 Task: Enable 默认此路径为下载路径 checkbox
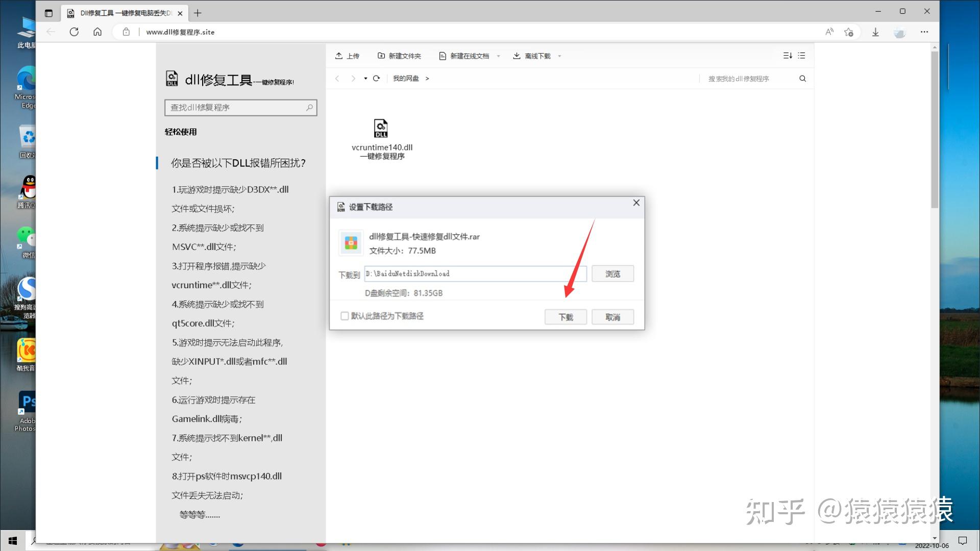(x=345, y=316)
